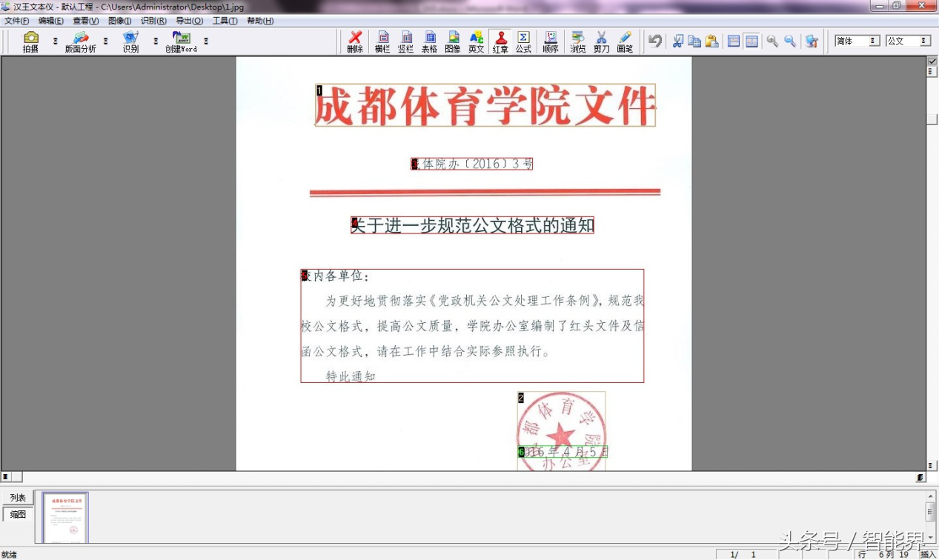The image size is (939, 560).
Task: Toggle the split-pane view layout icon
Action: (751, 41)
